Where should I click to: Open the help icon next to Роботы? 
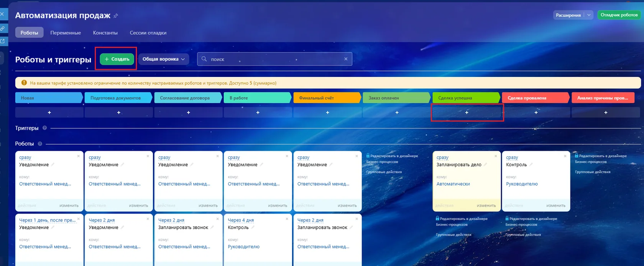coord(40,144)
